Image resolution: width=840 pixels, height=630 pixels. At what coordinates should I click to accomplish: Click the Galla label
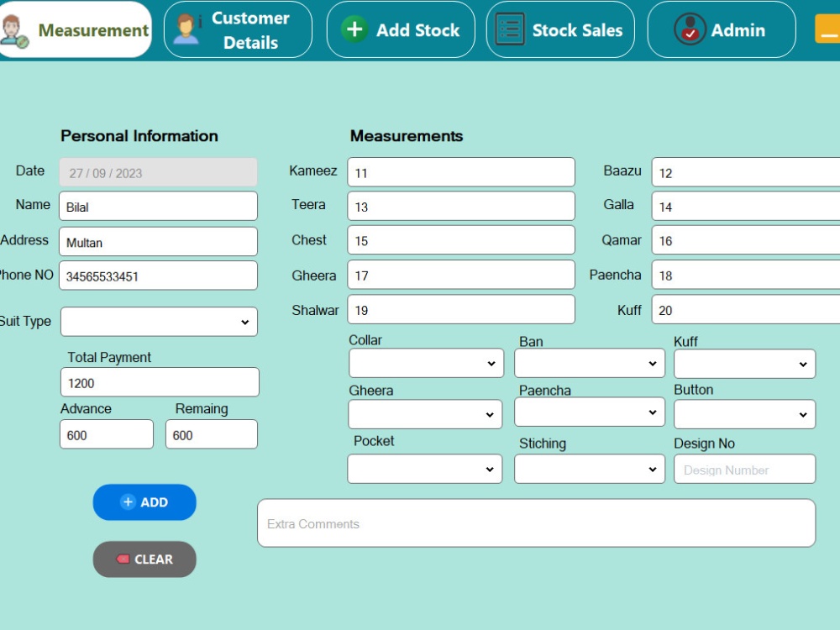tap(619, 205)
